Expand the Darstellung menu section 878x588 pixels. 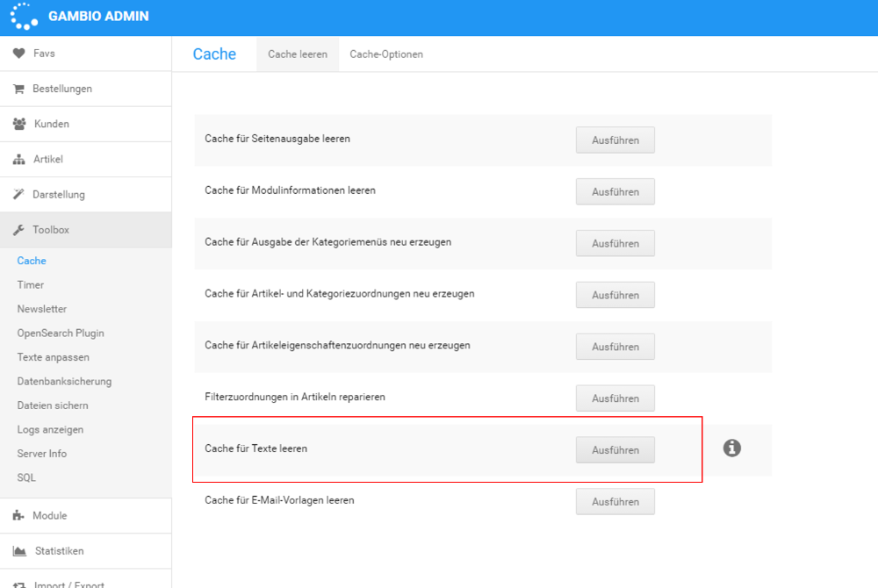(86, 194)
